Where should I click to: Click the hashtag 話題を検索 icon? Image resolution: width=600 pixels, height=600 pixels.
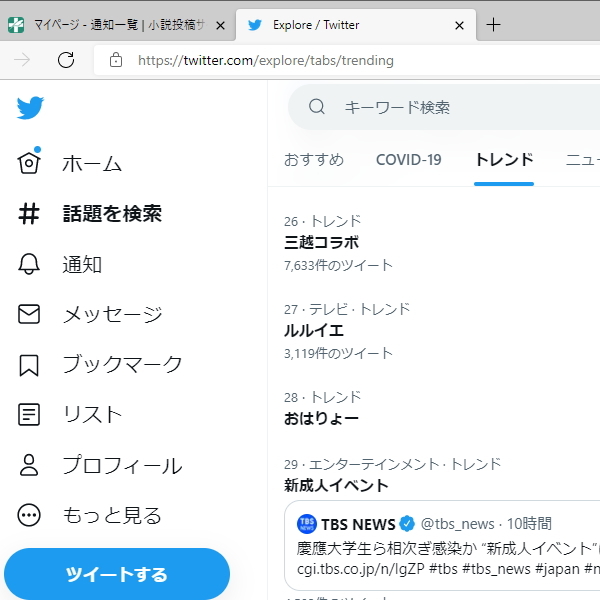coord(29,213)
